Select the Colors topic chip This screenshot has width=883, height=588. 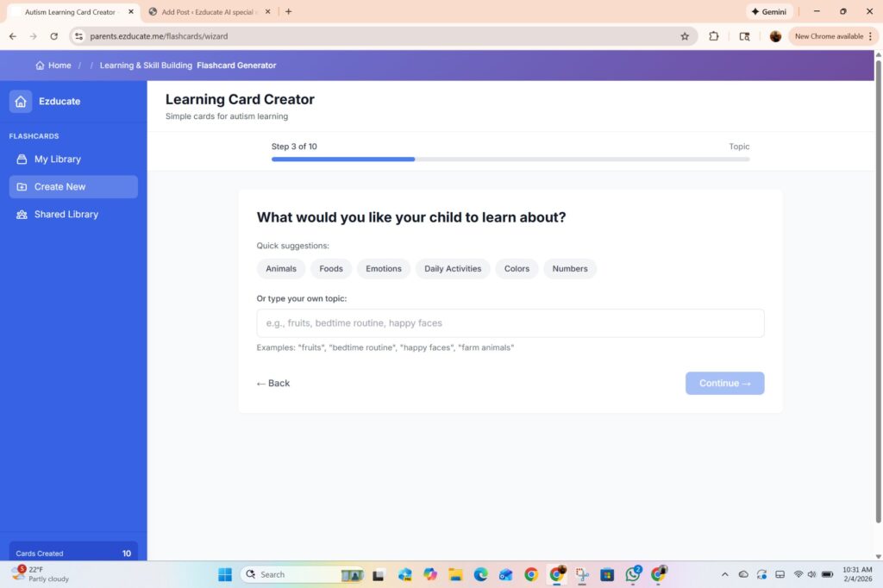pyautogui.click(x=517, y=269)
